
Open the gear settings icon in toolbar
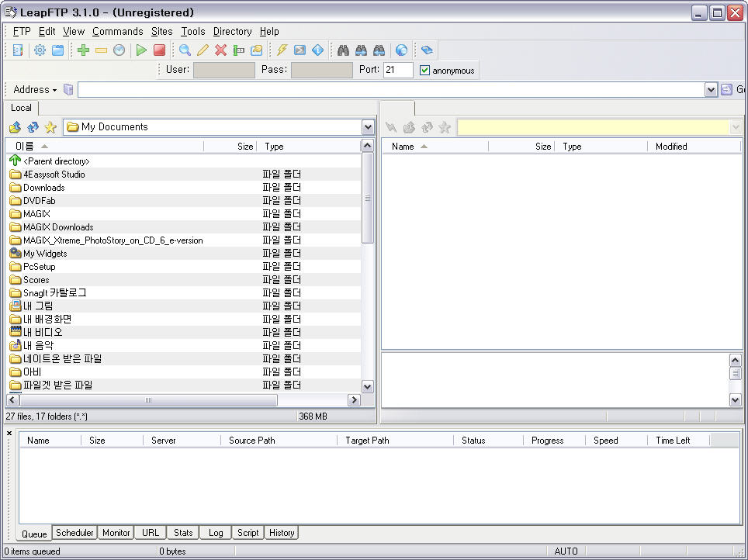tap(40, 50)
